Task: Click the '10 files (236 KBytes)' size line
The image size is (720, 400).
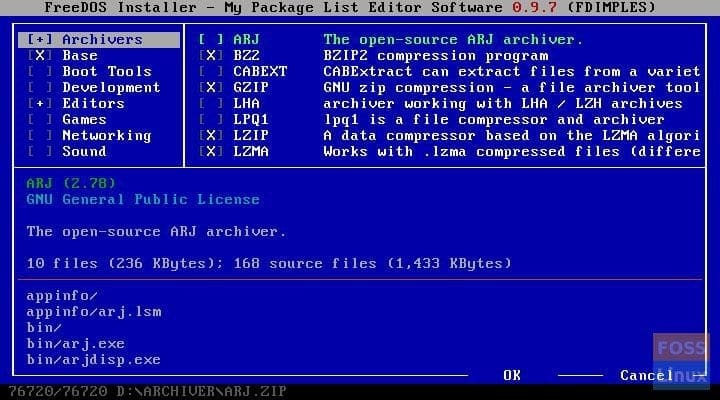Action: pyautogui.click(x=269, y=264)
